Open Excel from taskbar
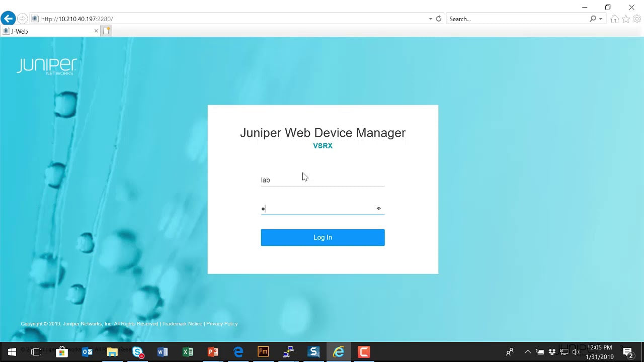The width and height of the screenshot is (644, 362). click(188, 352)
